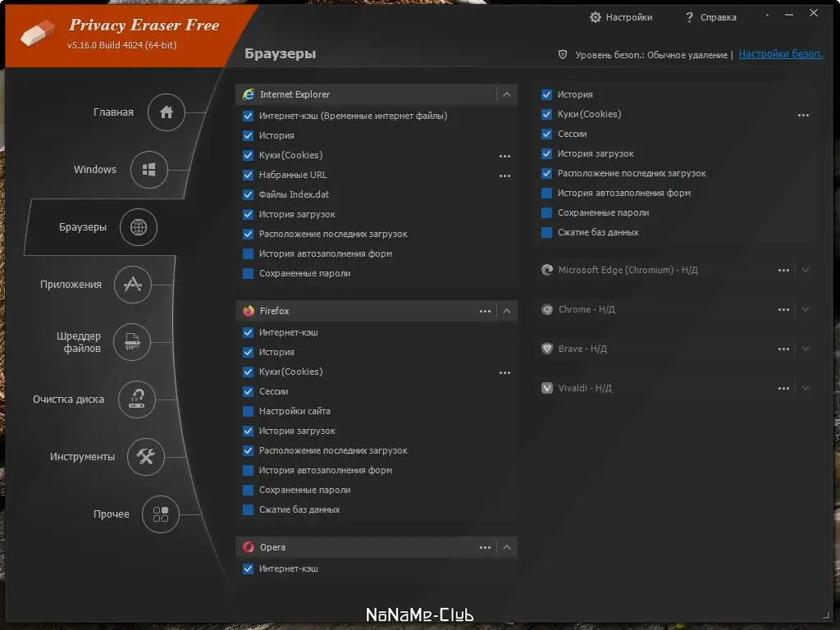The image size is (840, 630).
Task: Collapse the Internet Explorer section
Action: click(507, 94)
